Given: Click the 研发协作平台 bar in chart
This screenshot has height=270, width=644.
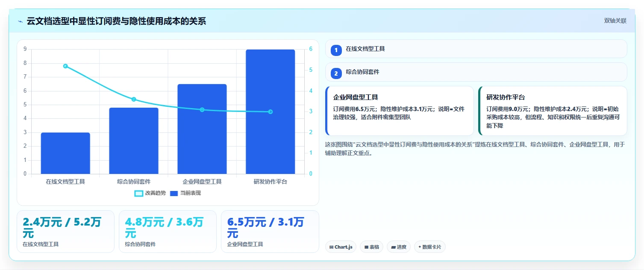Looking at the screenshot, I should 271,112.
